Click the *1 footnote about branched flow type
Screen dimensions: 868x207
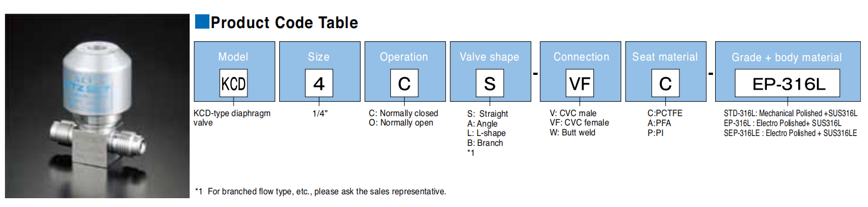click(x=320, y=192)
